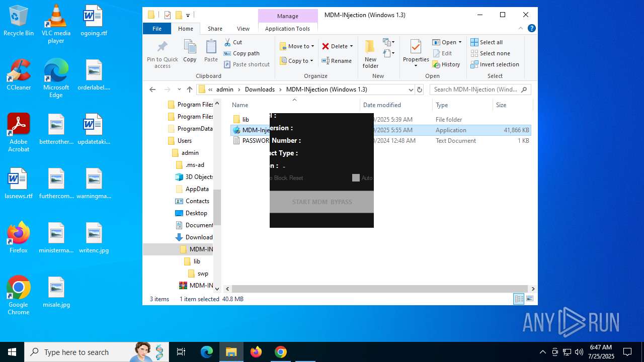
Task: Click the Manage contextual tab
Action: click(288, 16)
